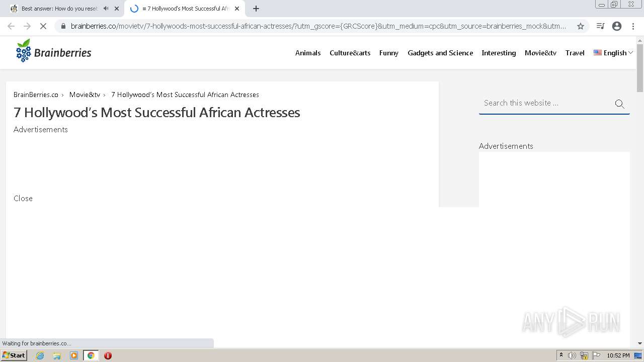
Task: Open the Culture&arts category
Action: click(x=350, y=53)
